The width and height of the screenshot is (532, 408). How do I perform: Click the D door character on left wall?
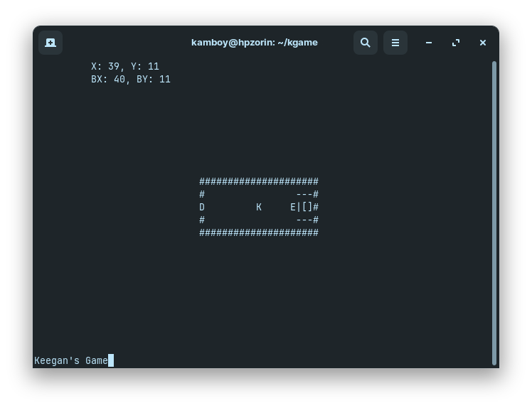tap(202, 208)
